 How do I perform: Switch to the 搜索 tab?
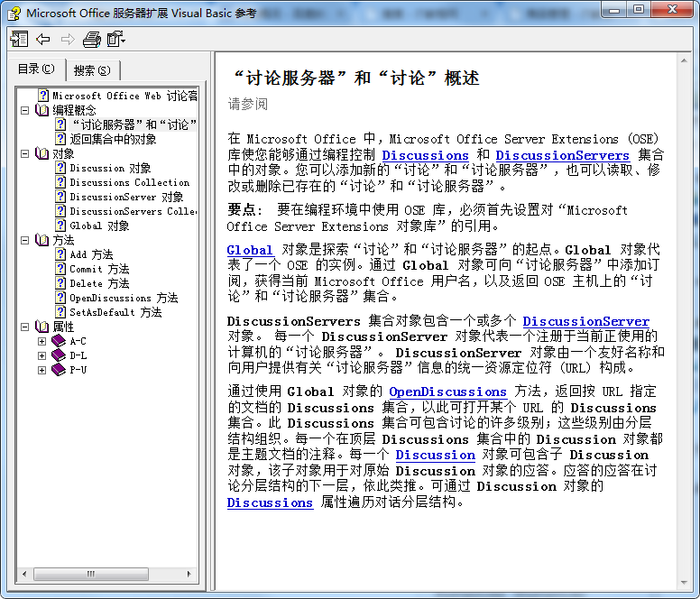(x=92, y=70)
